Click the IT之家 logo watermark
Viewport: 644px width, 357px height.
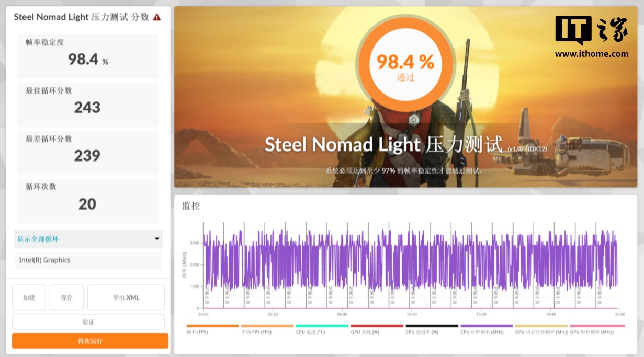(591, 30)
